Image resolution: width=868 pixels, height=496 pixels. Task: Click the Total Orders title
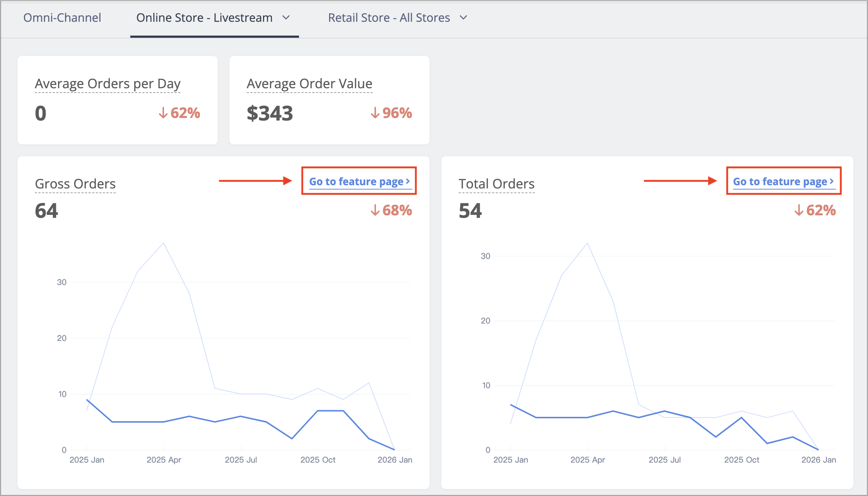point(496,184)
